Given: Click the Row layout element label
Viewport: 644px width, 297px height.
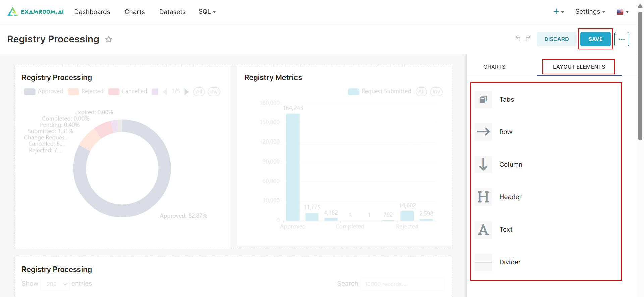Looking at the screenshot, I should (x=506, y=132).
